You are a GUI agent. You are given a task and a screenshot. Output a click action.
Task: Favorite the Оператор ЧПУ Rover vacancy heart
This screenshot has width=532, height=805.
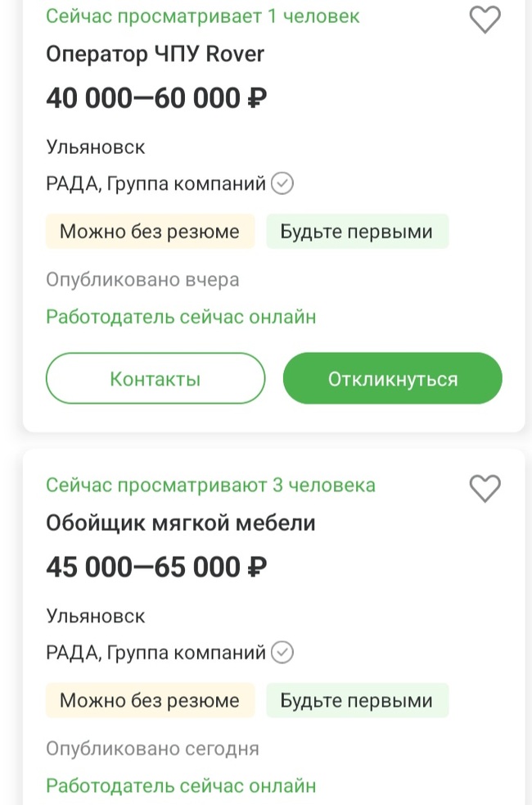pyautogui.click(x=485, y=20)
